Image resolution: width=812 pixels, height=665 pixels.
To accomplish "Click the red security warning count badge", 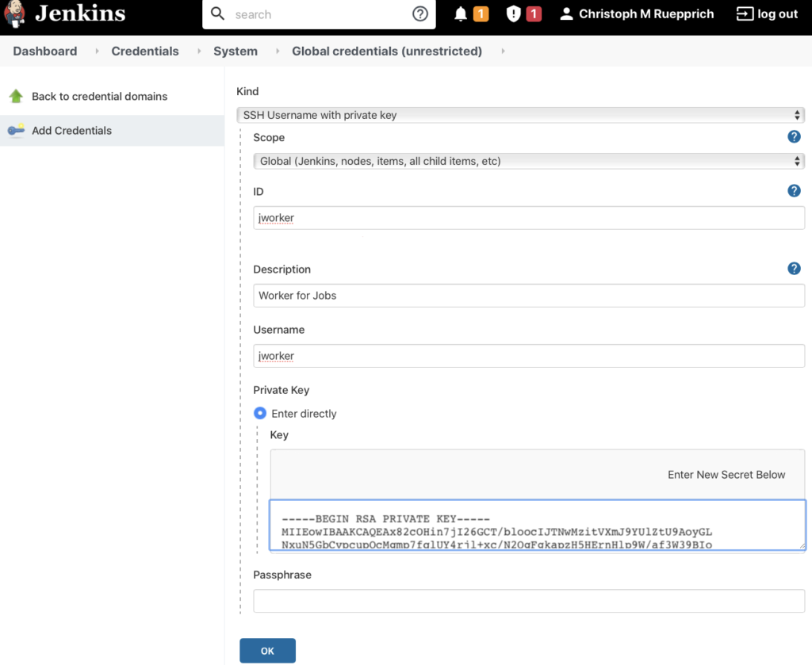I will [534, 14].
